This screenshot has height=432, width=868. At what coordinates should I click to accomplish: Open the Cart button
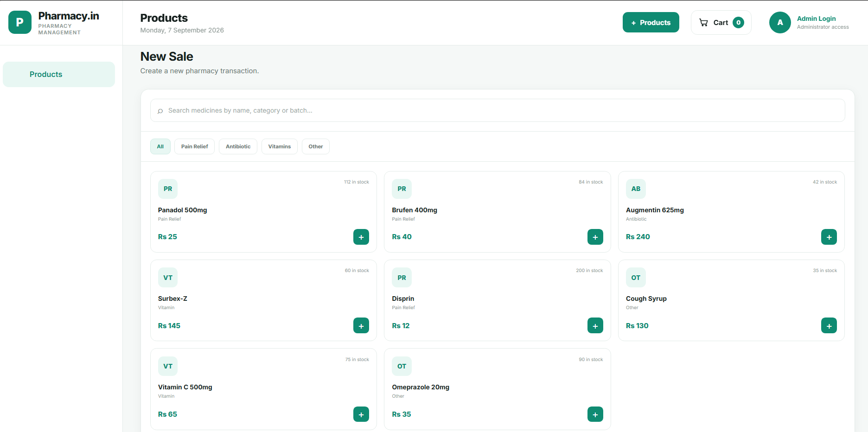point(721,22)
